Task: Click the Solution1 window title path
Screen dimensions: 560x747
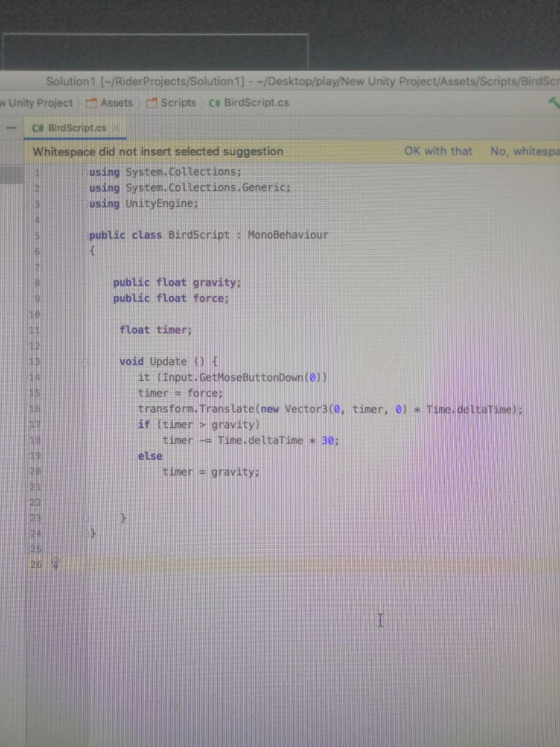Action: 302,81
